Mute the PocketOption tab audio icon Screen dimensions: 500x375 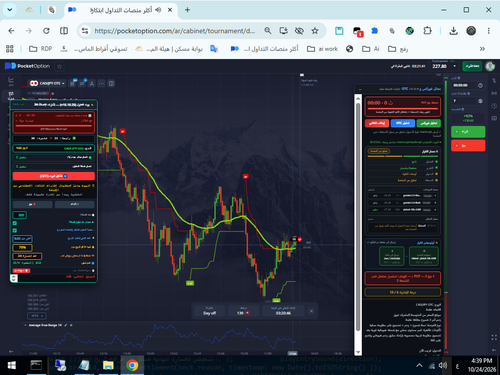click(x=158, y=10)
